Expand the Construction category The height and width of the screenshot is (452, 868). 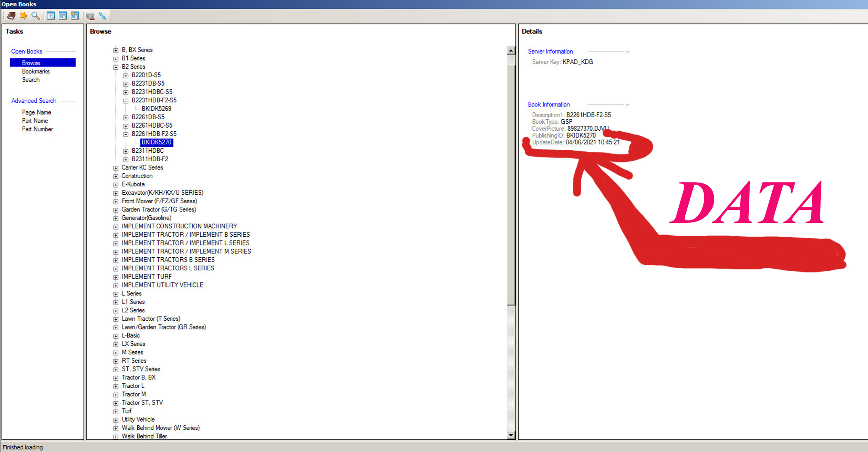(116, 176)
